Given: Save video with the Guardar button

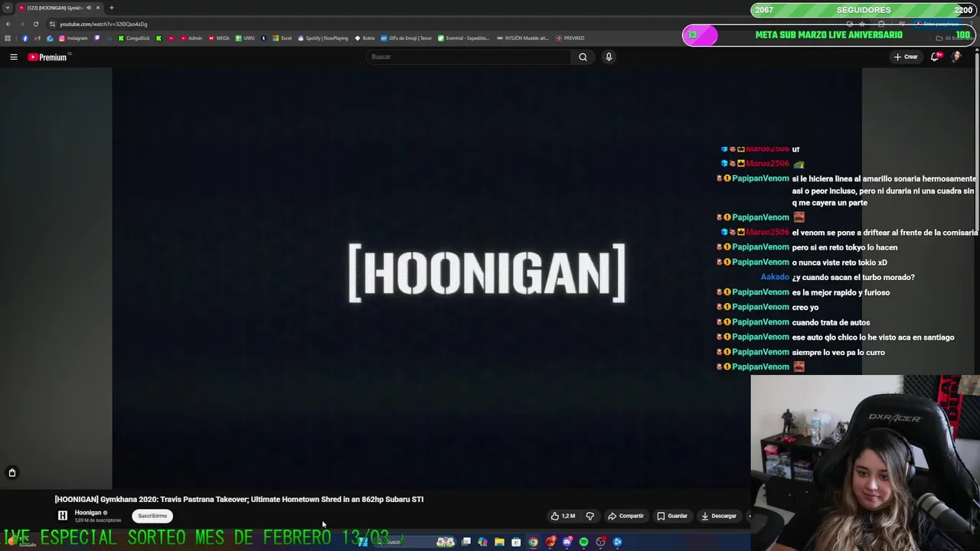Looking at the screenshot, I should click(672, 516).
